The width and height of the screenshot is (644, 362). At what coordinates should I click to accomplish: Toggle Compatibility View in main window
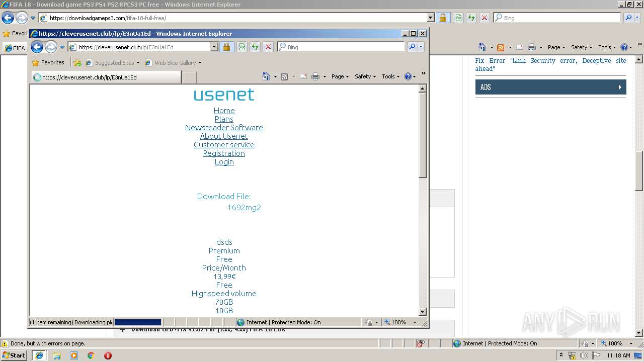tap(458, 18)
